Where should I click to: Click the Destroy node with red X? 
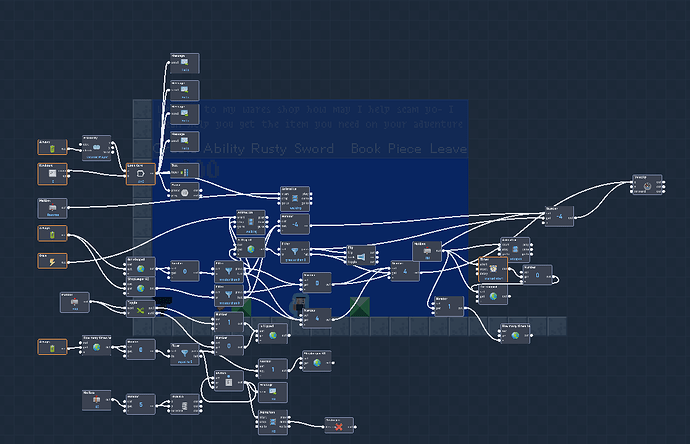point(339,426)
